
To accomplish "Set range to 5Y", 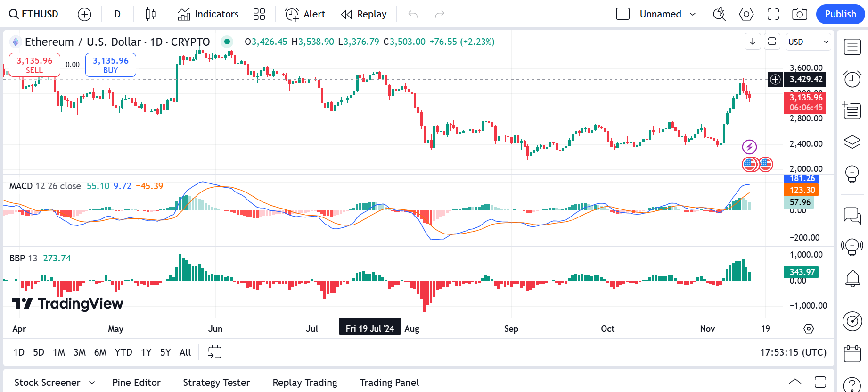I will coord(165,352).
